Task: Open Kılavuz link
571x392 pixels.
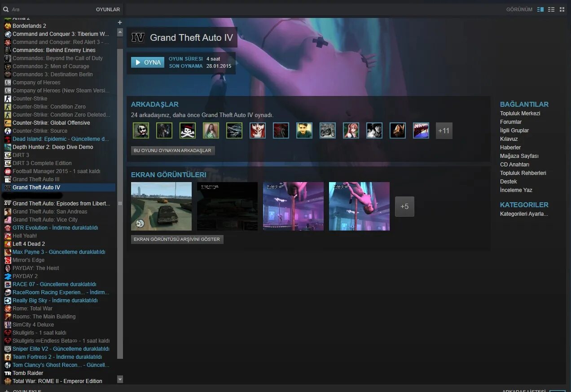Action: coord(509,139)
